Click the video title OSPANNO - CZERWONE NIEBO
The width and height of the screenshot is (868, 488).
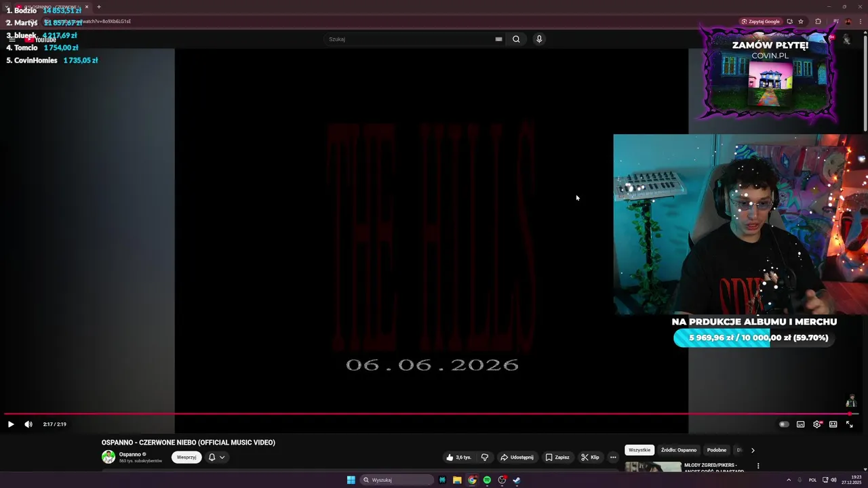tap(189, 443)
